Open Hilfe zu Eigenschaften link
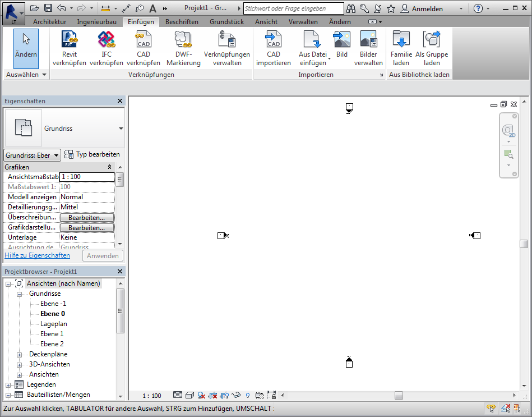The width and height of the screenshot is (532, 417). coord(38,255)
